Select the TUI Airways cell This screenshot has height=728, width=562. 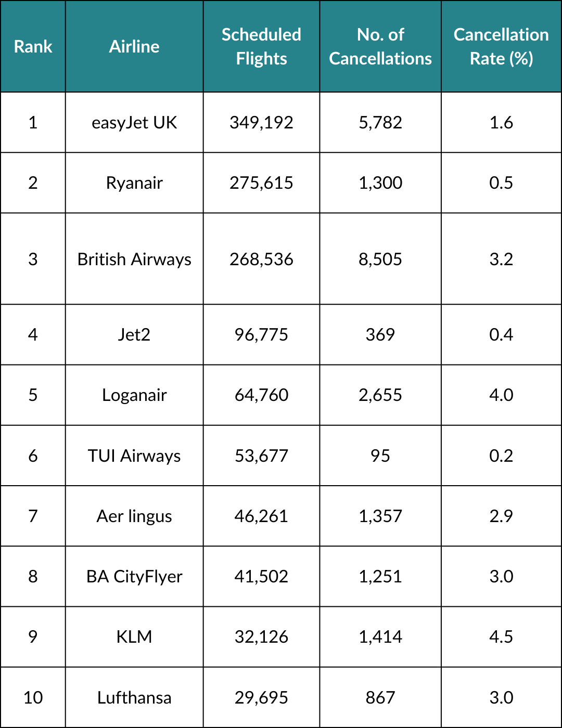click(134, 456)
